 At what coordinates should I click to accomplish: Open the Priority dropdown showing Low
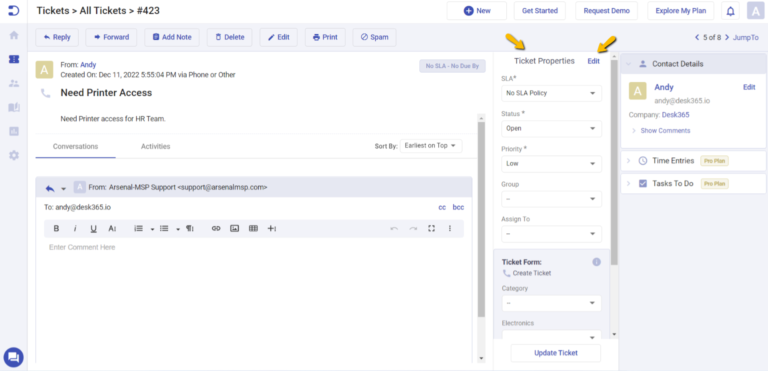552,164
